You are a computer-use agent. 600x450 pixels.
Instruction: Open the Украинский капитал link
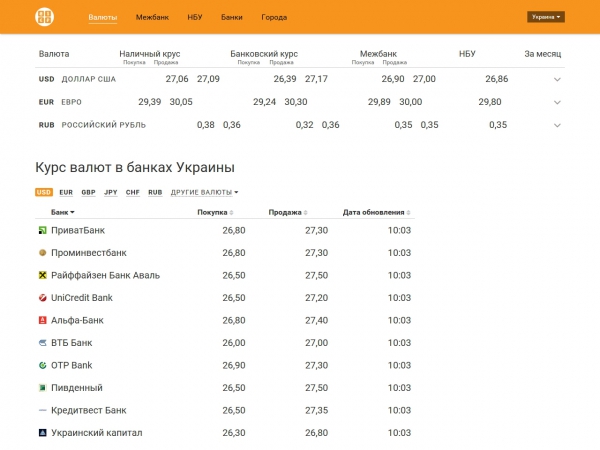97,433
